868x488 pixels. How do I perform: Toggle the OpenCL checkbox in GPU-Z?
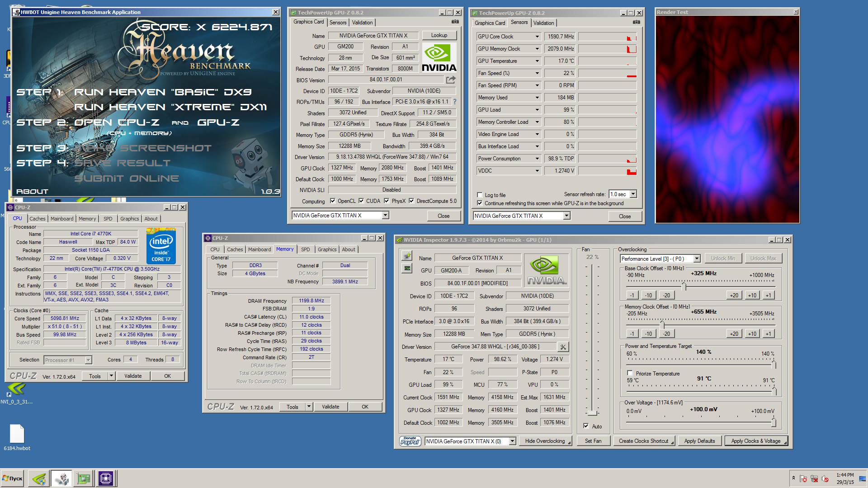coord(333,201)
